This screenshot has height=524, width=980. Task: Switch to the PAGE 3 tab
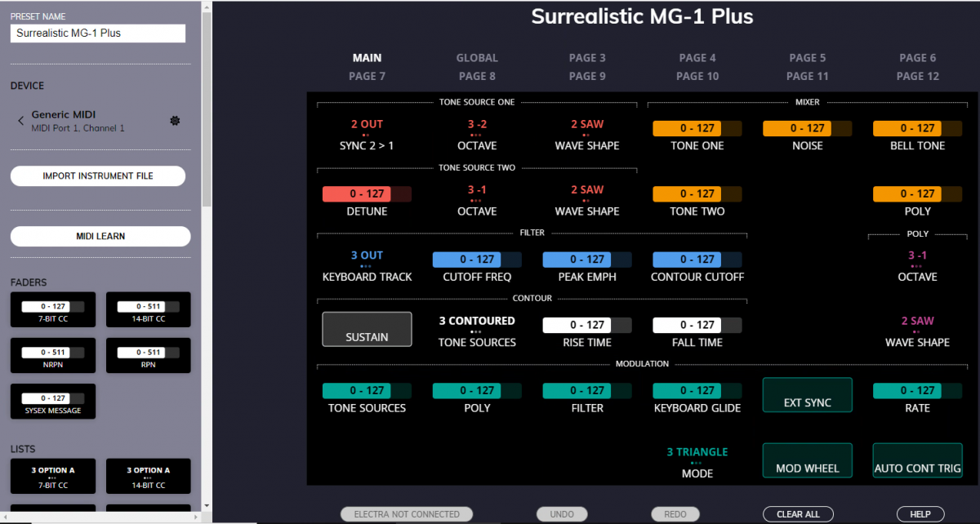tap(587, 58)
